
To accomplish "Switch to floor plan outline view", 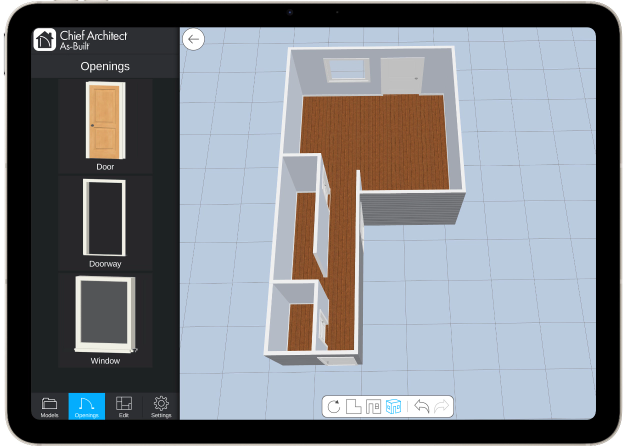I will (x=353, y=407).
